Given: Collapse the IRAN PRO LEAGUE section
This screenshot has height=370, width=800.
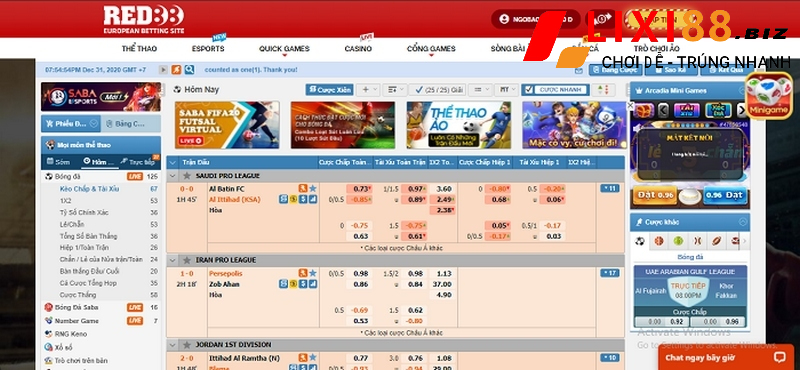Looking at the screenshot, I should [173, 260].
